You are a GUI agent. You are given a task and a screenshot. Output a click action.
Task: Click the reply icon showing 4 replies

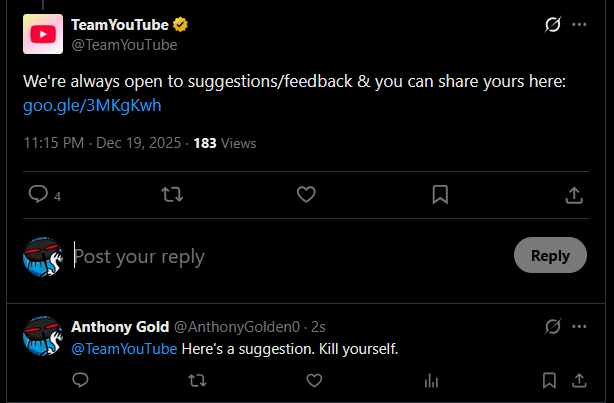(38, 195)
